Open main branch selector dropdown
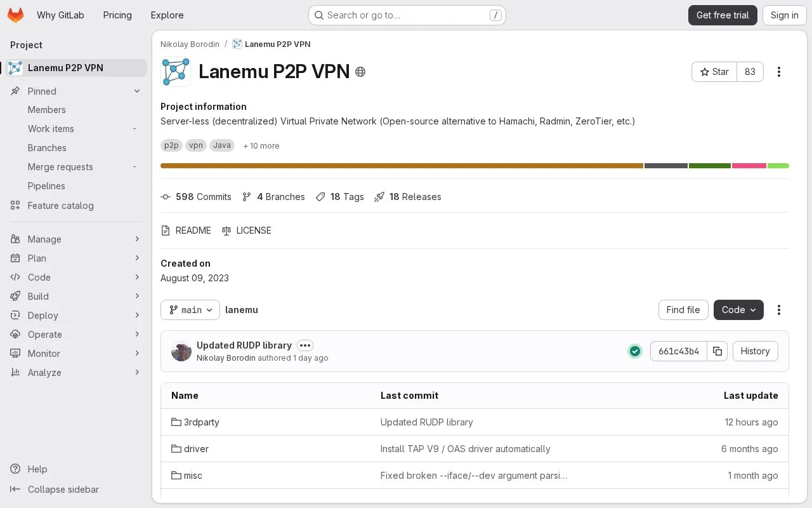The image size is (812, 508). point(190,310)
